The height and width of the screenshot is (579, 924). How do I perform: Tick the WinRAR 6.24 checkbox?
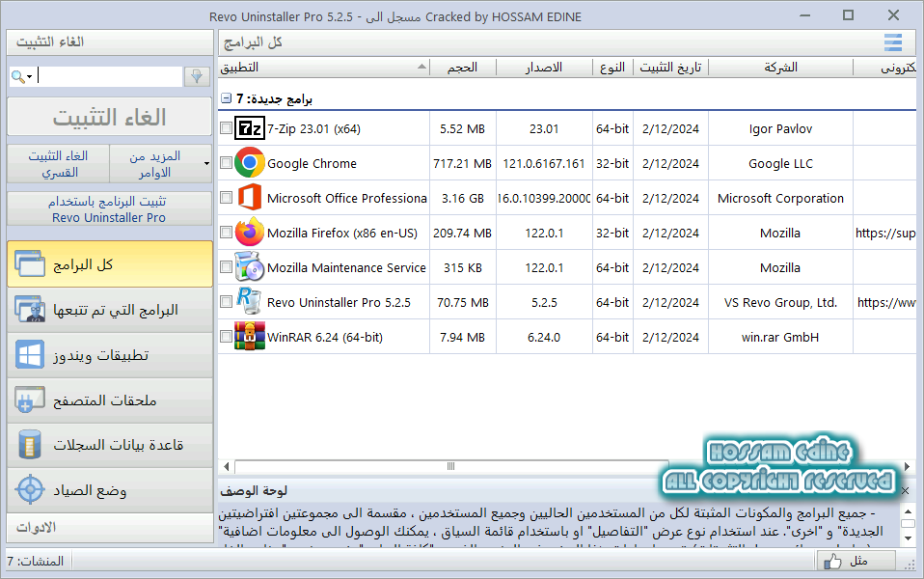(227, 337)
